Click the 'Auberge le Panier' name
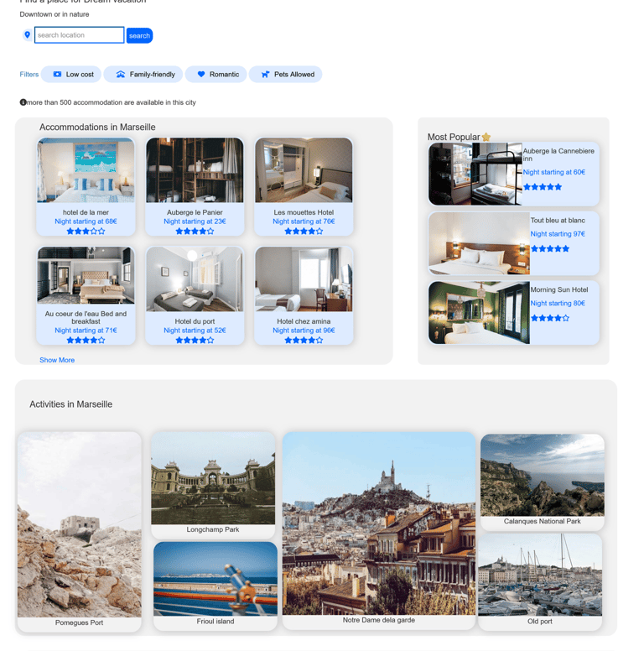Screen dimensions: 644x651 coord(195,212)
